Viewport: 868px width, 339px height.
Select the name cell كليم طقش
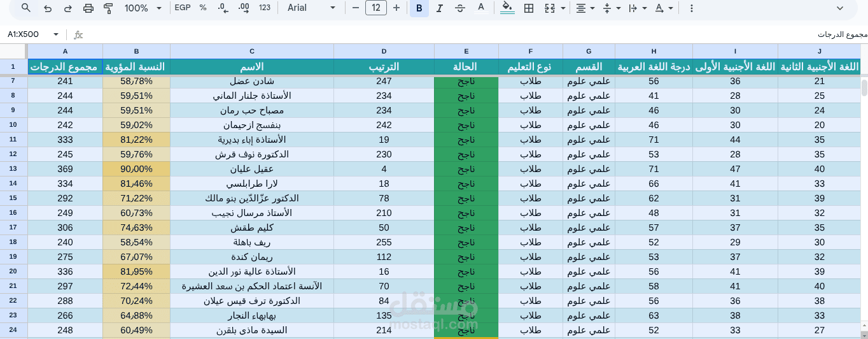point(252,227)
